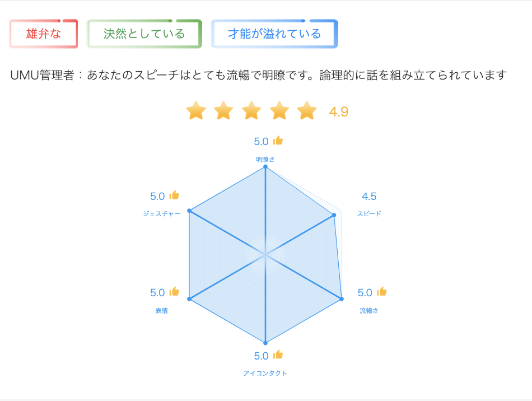The width and height of the screenshot is (532, 401).
Task: Click the thumbs-up icon next to ジェスチャー score
Action: point(174,195)
